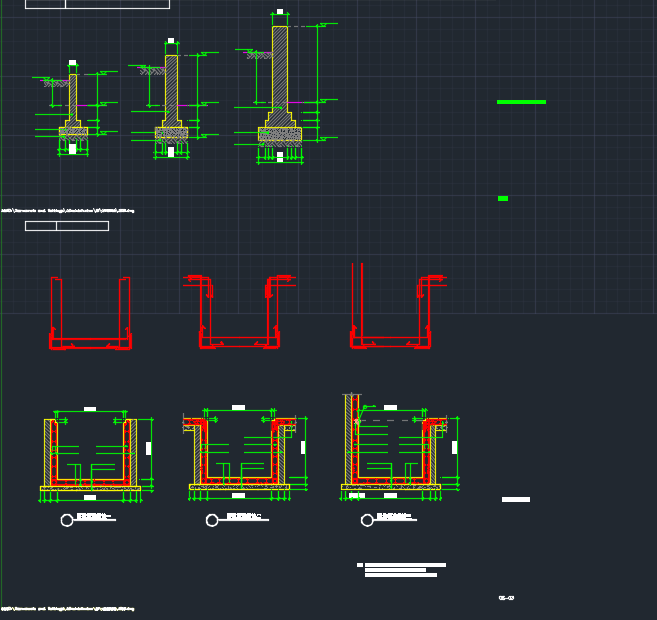Select the wide white table frame at the top
This screenshot has height=620, width=657.
point(98,4)
